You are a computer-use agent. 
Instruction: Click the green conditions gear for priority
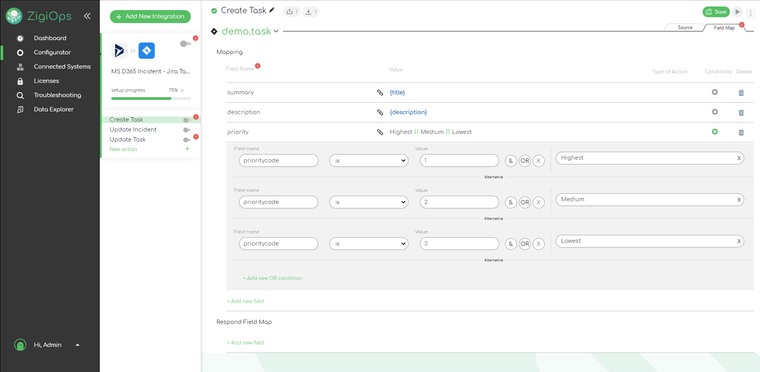point(714,131)
